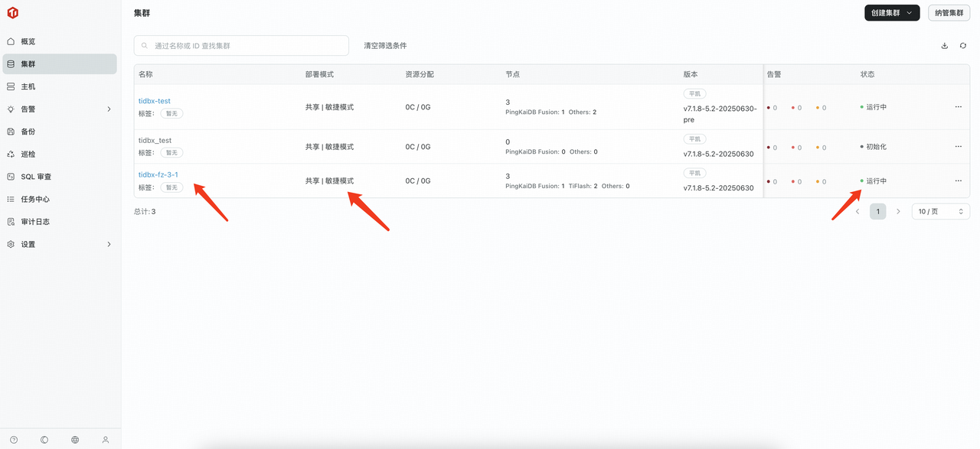
Task: Click the download icon above the cluster table
Action: pos(944,46)
